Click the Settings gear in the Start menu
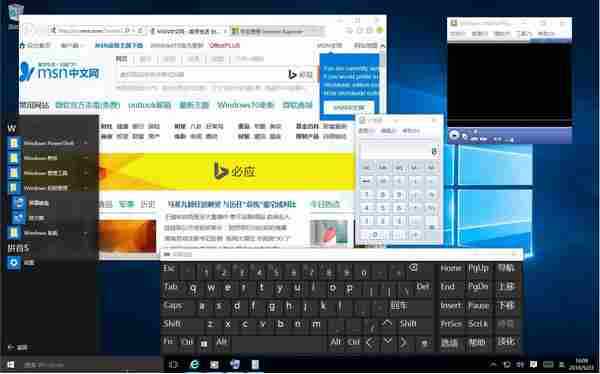 (x=14, y=263)
